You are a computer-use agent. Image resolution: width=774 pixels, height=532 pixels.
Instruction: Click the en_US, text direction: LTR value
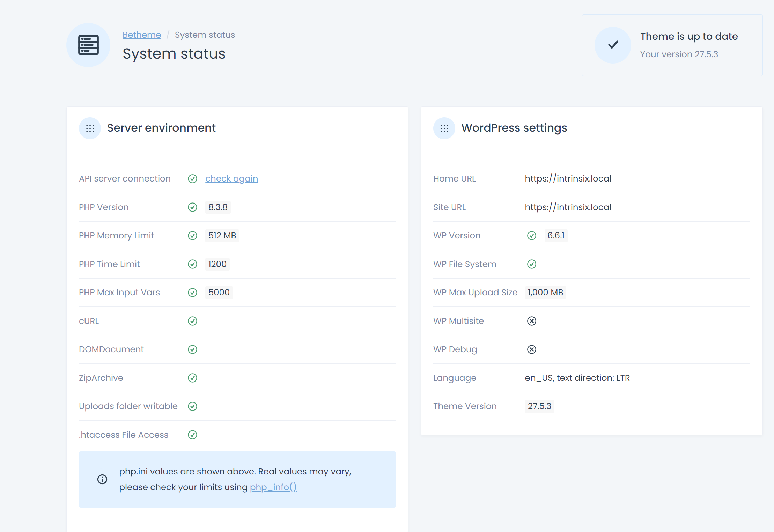tap(577, 378)
